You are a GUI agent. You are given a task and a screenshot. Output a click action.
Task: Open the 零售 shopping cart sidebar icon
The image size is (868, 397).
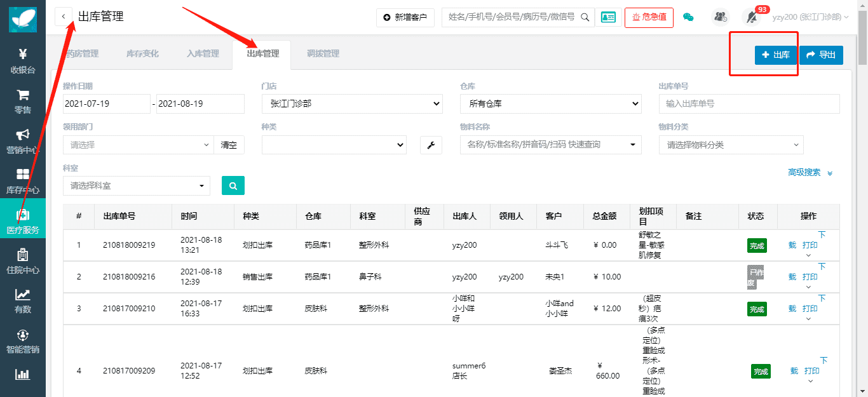[x=23, y=101]
